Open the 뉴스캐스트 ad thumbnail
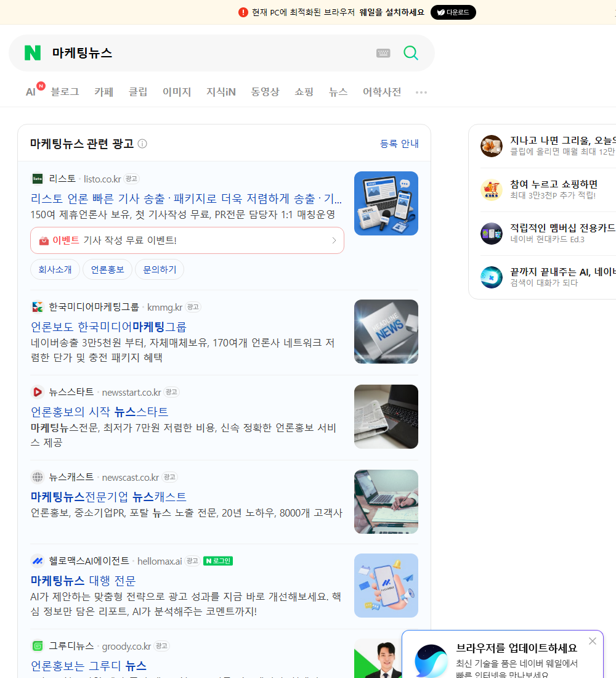 (386, 502)
